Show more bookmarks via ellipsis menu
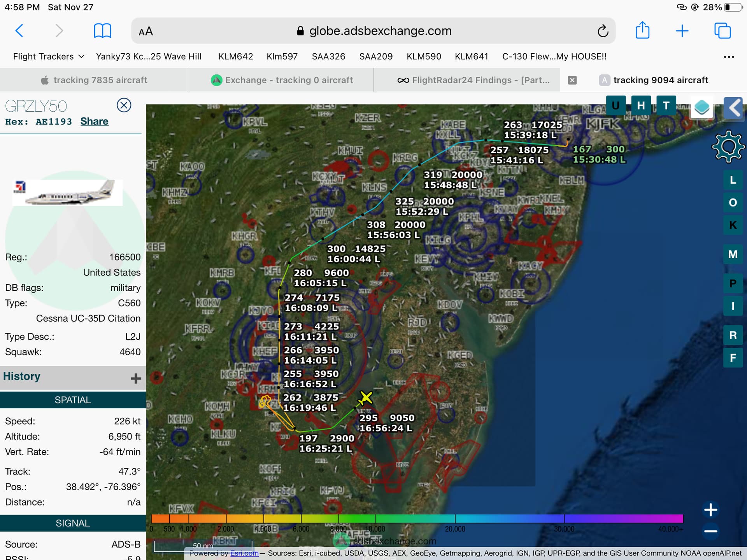Screen dimensions: 747x560 pos(728,57)
